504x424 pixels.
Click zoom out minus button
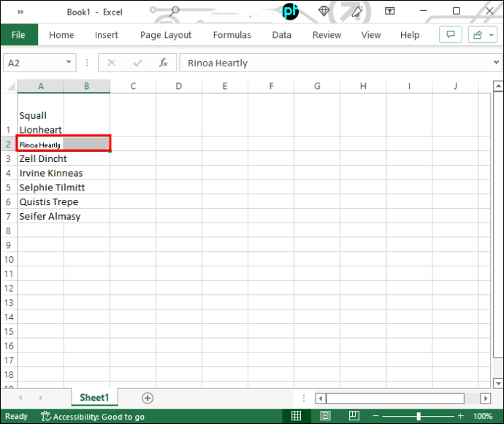(375, 416)
